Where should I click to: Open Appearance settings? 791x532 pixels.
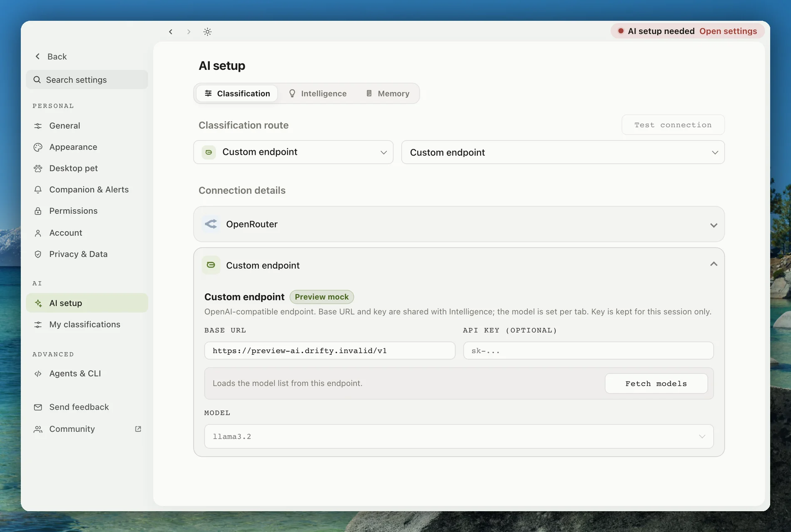coord(87,147)
